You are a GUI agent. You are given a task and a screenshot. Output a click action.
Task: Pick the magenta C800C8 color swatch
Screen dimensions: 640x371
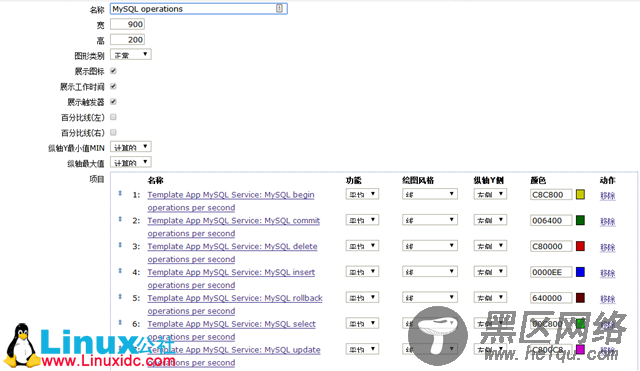coord(580,349)
